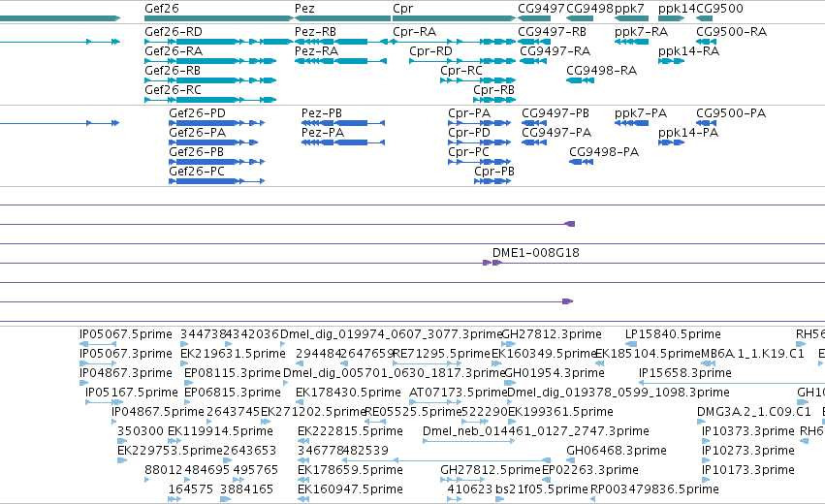This screenshot has height=504, width=825.
Task: Click the LP15840.5prime EST label
Action: (x=673, y=334)
